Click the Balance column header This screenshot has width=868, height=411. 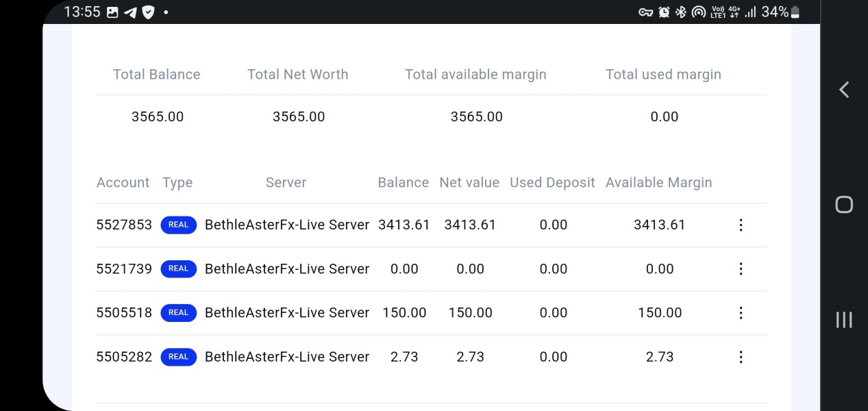(403, 182)
